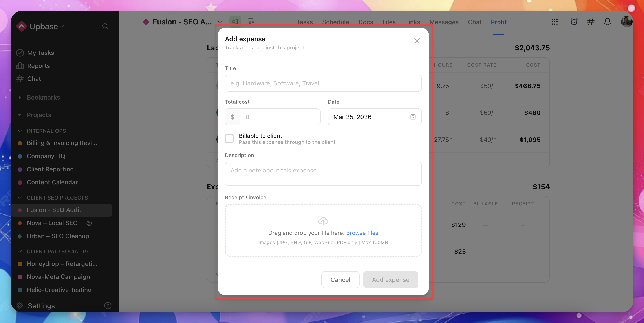Collapse the Internal Ops group

click(x=20, y=131)
